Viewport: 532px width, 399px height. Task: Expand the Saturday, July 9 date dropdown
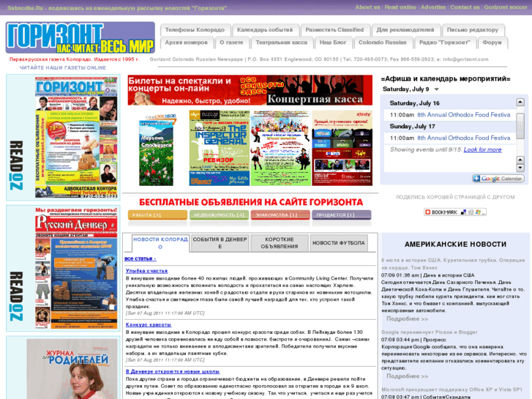pyautogui.click(x=437, y=89)
